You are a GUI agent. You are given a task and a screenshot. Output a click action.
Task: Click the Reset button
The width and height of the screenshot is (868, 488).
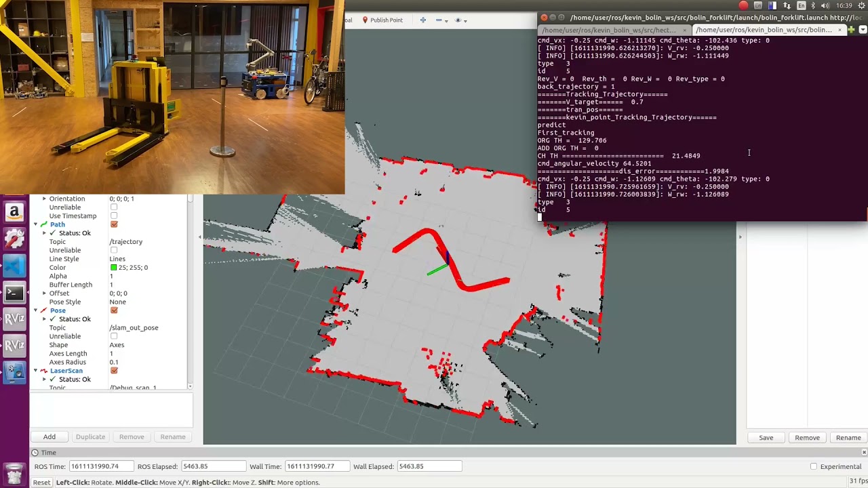(x=41, y=483)
